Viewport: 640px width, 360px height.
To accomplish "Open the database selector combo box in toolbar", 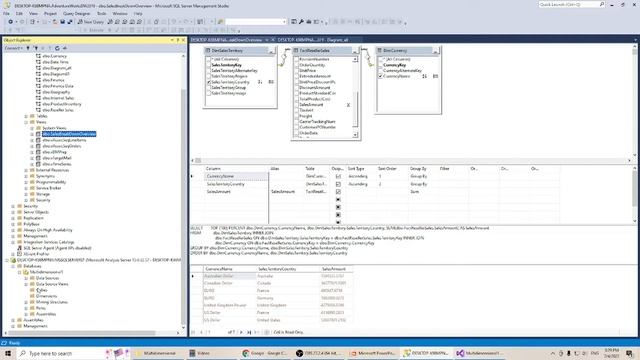I will (x=256, y=22).
